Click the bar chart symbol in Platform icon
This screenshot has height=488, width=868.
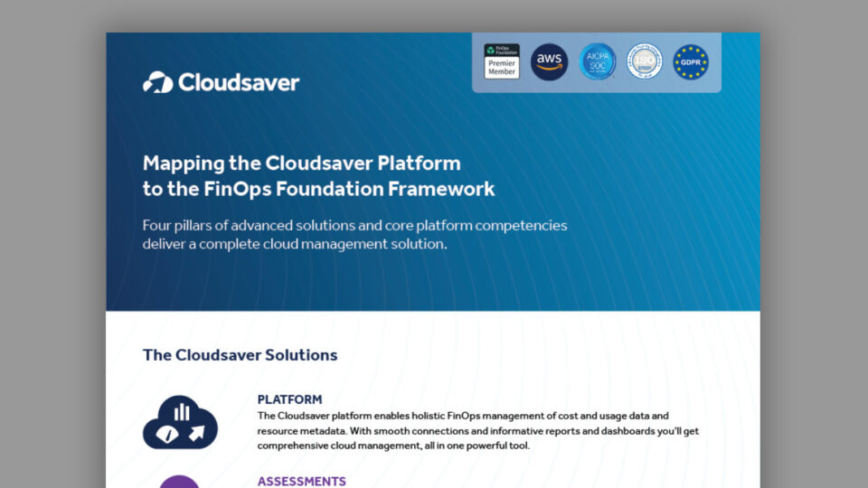click(x=182, y=412)
